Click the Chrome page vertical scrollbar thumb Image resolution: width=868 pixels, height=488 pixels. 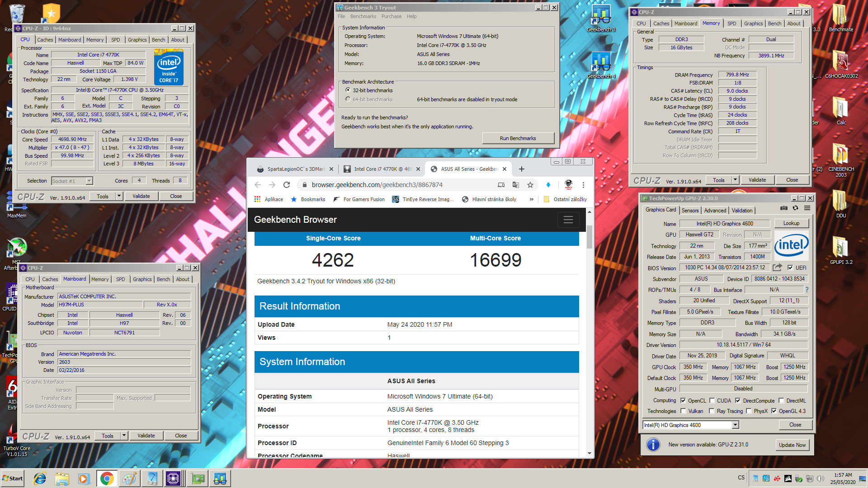coord(590,237)
